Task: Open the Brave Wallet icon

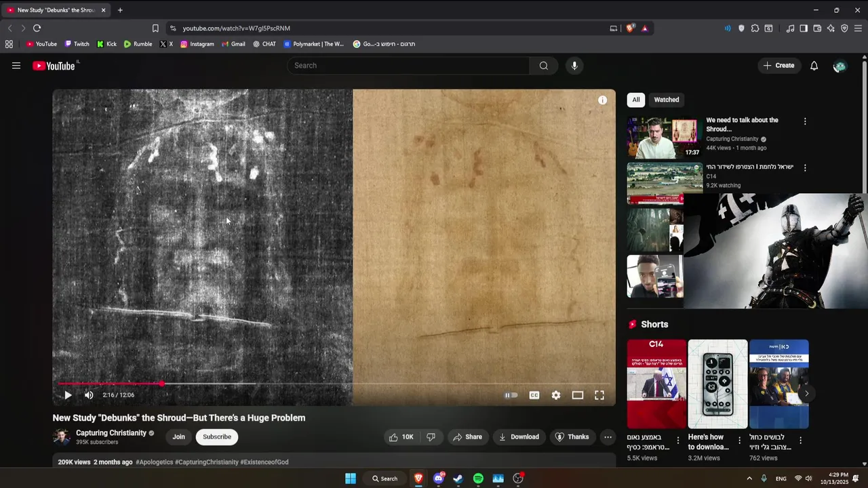Action: click(x=817, y=28)
